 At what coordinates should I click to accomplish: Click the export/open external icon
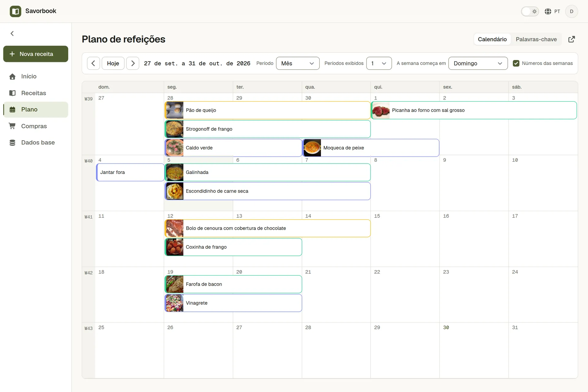[x=571, y=39]
